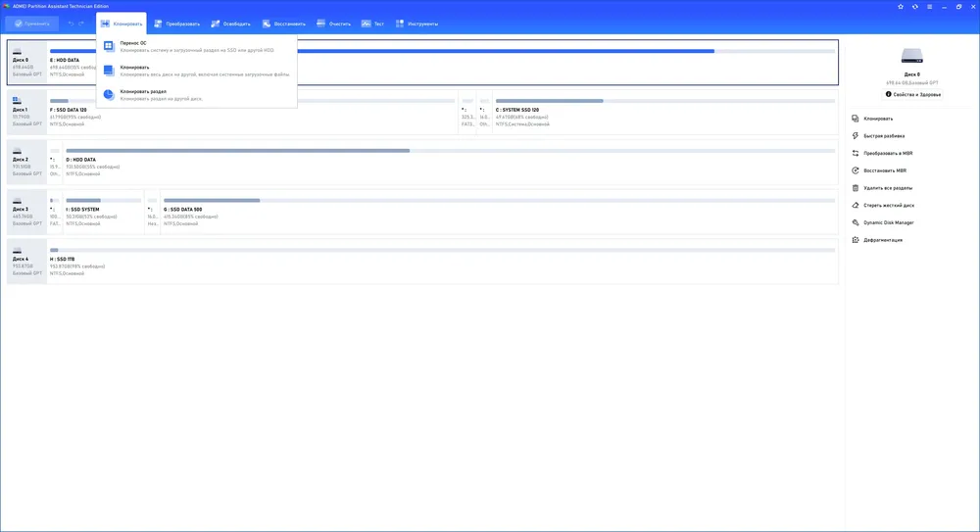Select the Диск 4 header cell

tap(26, 262)
